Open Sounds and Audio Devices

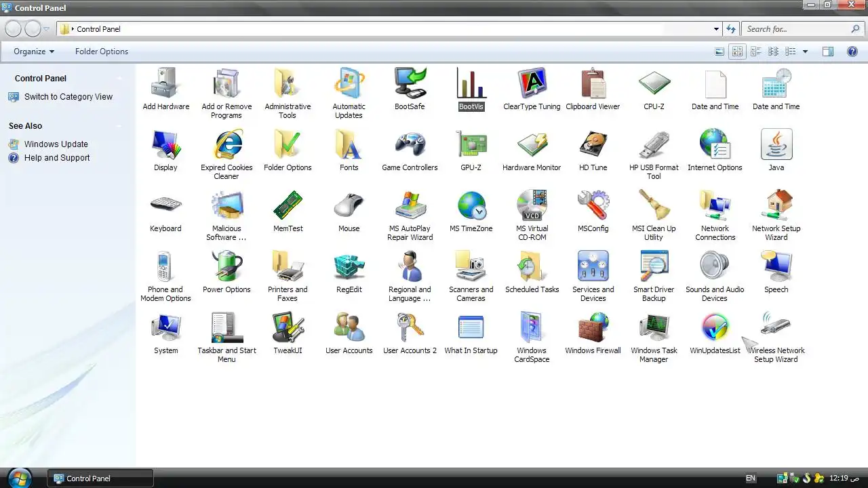(715, 277)
